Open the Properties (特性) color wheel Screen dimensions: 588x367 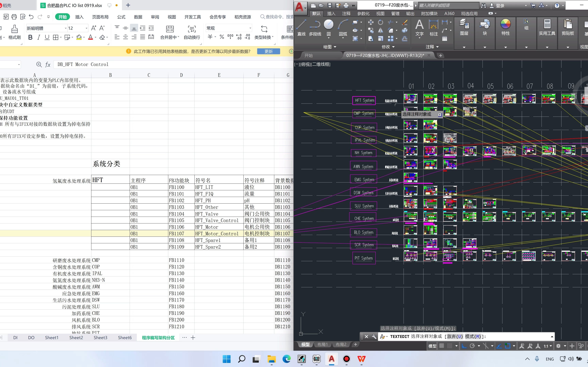(x=505, y=24)
